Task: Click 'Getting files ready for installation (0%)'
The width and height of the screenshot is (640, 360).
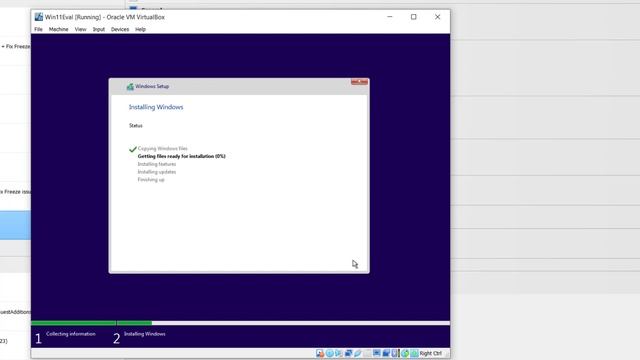Action: click(182, 156)
